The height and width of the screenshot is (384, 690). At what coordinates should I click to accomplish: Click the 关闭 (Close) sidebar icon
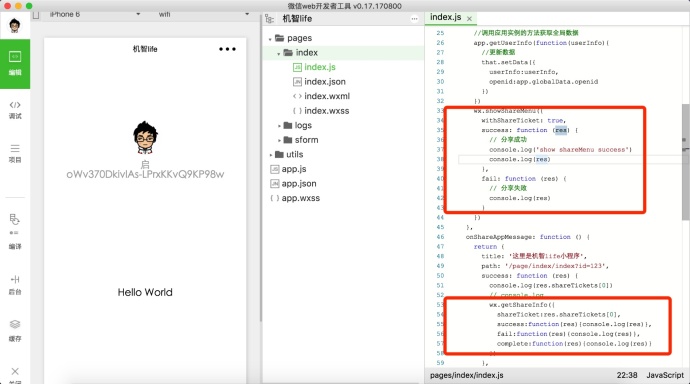15,375
